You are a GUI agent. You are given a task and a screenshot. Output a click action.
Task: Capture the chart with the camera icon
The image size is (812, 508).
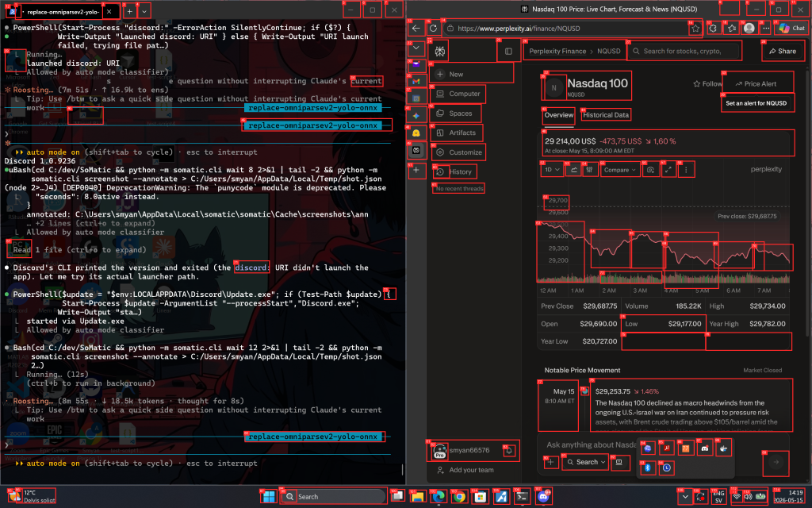click(651, 170)
